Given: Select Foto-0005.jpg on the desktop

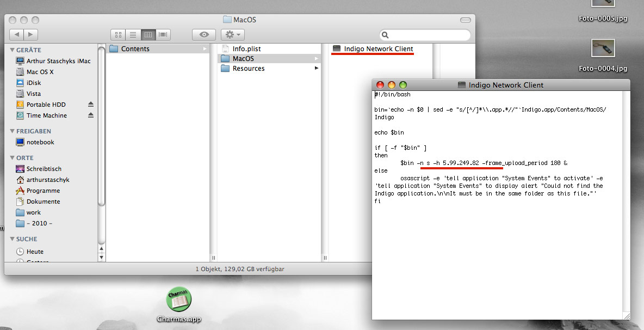Looking at the screenshot, I should pyautogui.click(x=603, y=11).
